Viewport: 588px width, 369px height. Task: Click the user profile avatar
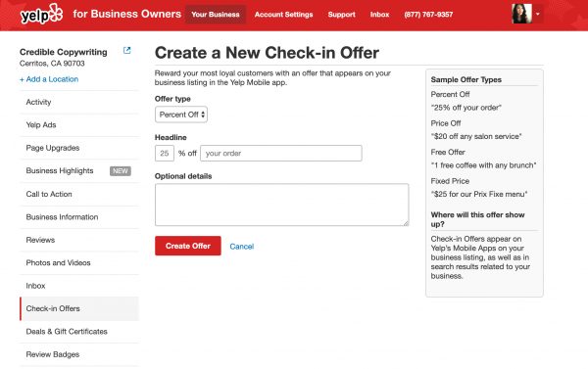pyautogui.click(x=522, y=14)
